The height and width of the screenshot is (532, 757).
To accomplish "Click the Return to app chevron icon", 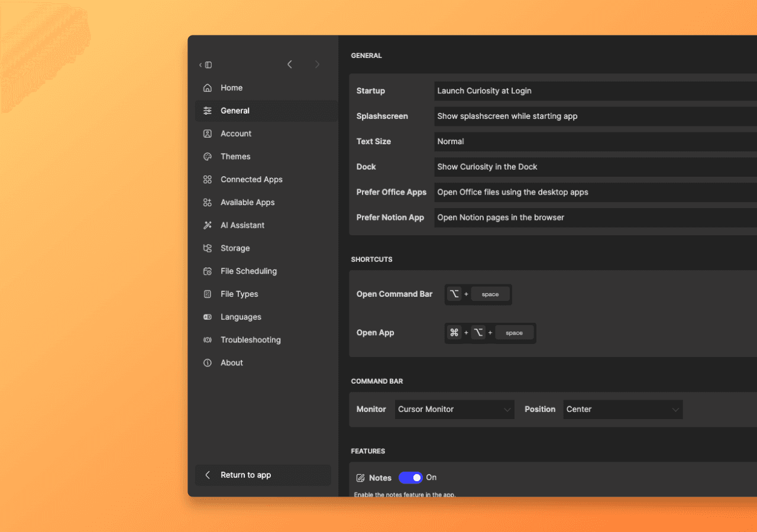I will (x=208, y=475).
